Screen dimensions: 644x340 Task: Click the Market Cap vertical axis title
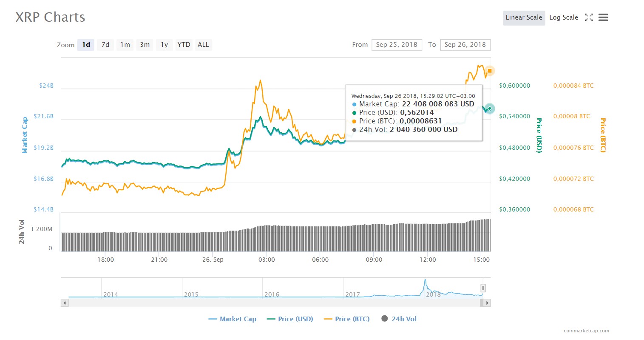tap(25, 135)
